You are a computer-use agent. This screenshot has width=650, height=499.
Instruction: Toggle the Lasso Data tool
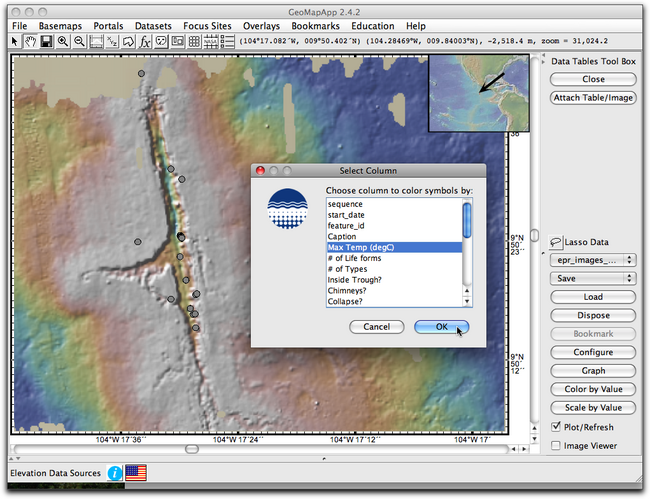556,241
